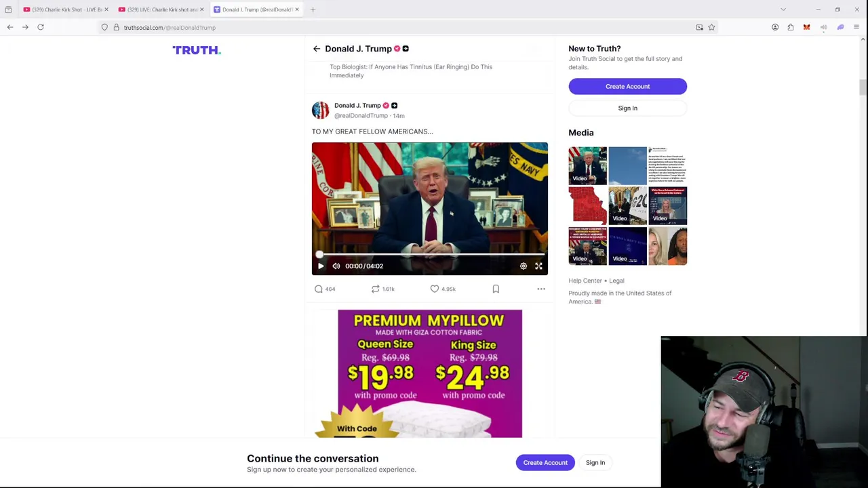This screenshot has height=488, width=868.
Task: Expand the list all tabs chevron
Action: pos(783,9)
